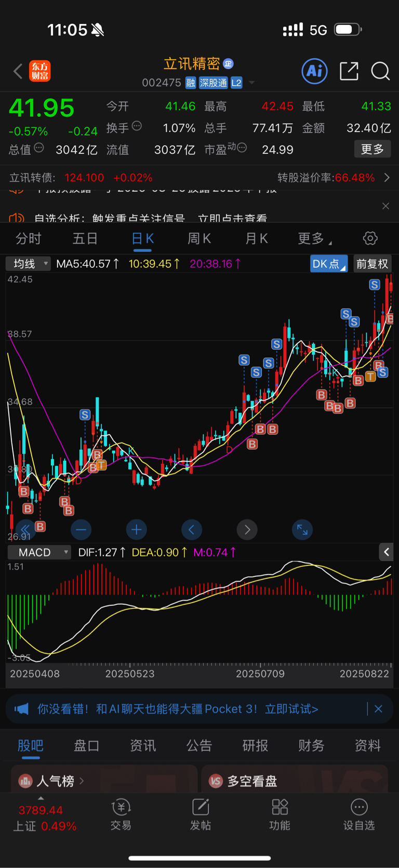
Task: Open the 东方财富 logo icon
Action: pyautogui.click(x=40, y=71)
